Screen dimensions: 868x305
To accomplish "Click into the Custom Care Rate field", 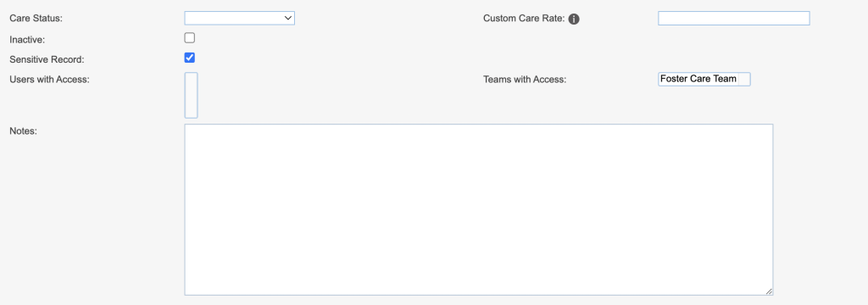I will tap(734, 19).
